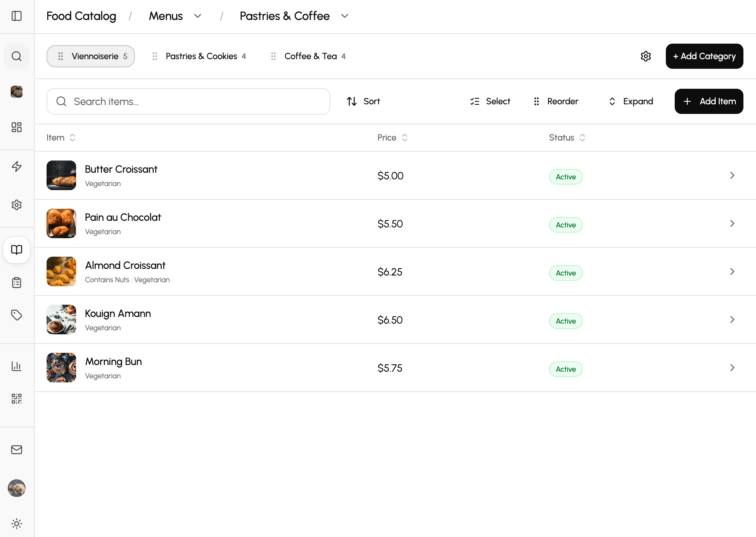Open the lightning bolt automations icon

pyautogui.click(x=17, y=166)
